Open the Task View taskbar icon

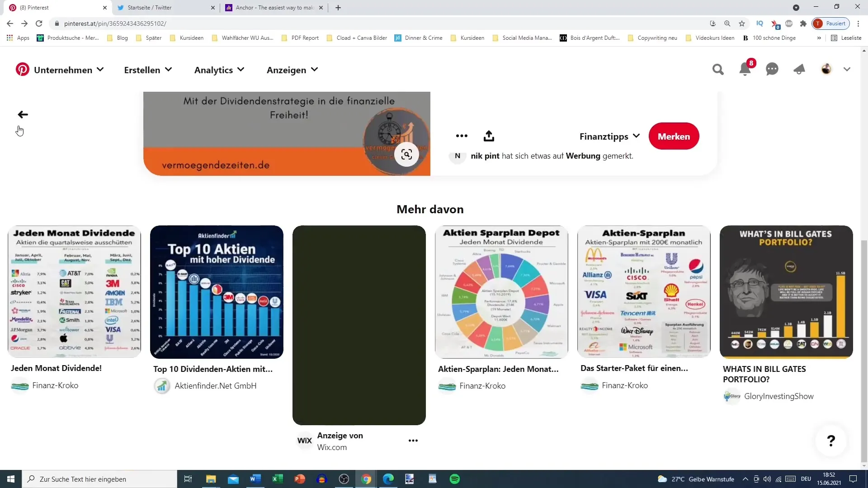coord(188,479)
